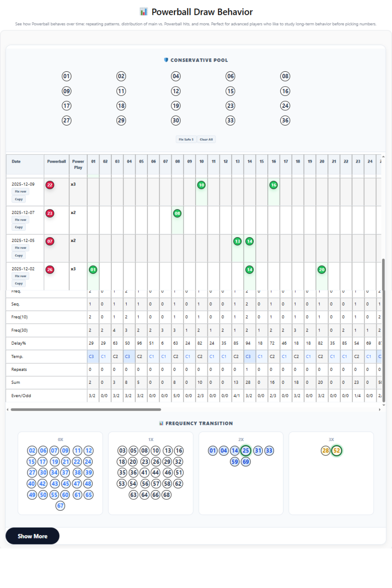Viewport: 392px width, 588px height.
Task: Click green ball 16 in 2025-12-09 row
Action: [274, 185]
